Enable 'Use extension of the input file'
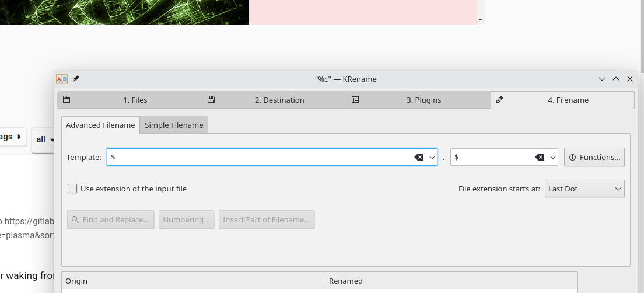Viewport: 644px width, 293px height. point(72,189)
